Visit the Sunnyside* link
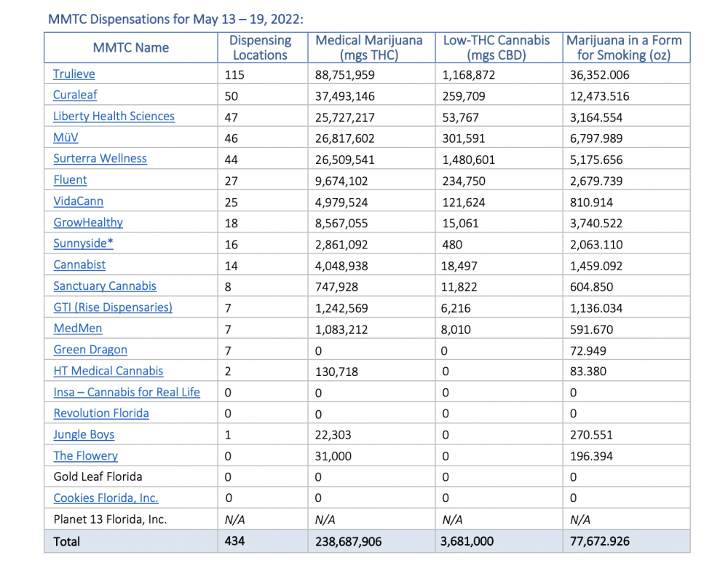Viewport: 728px width, 577px height. click(x=83, y=243)
